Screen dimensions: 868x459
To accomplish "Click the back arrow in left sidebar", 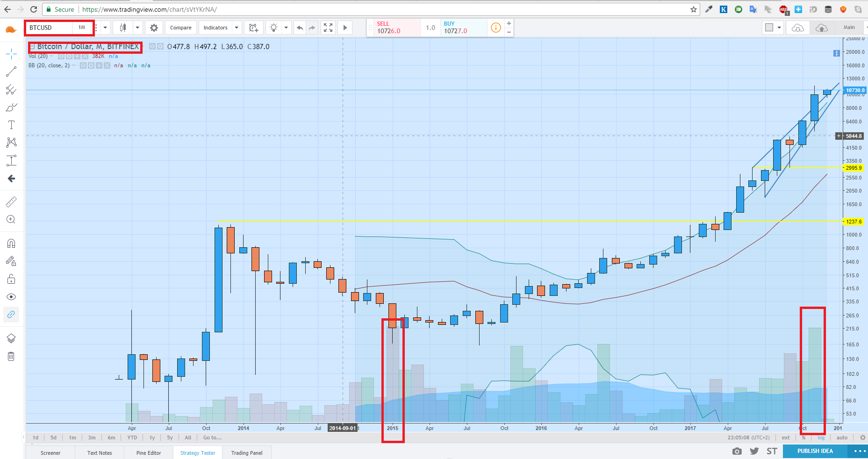I will pos(11,179).
